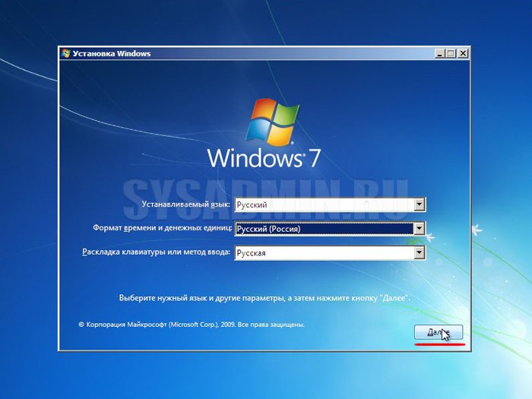
Task: Open the Формат времени и денежных единиц dropdown arrow
Action: (419, 229)
